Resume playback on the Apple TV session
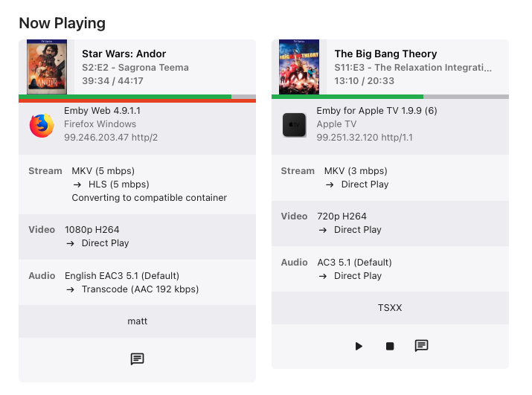Screen dimensions: 532x395 (359, 346)
